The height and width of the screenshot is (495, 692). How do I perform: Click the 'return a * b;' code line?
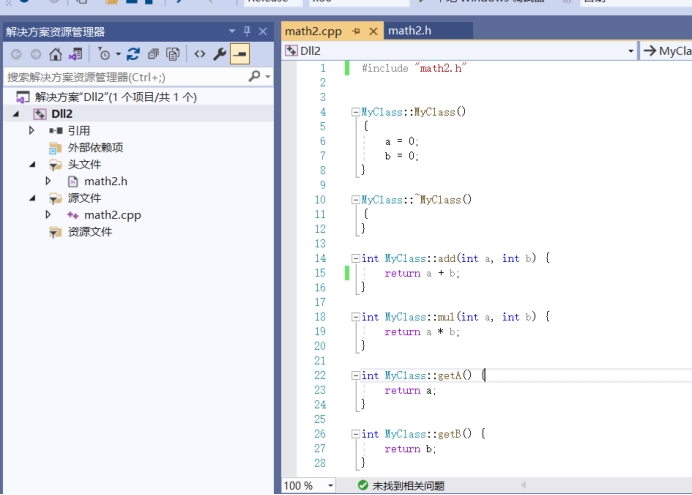[422, 332]
